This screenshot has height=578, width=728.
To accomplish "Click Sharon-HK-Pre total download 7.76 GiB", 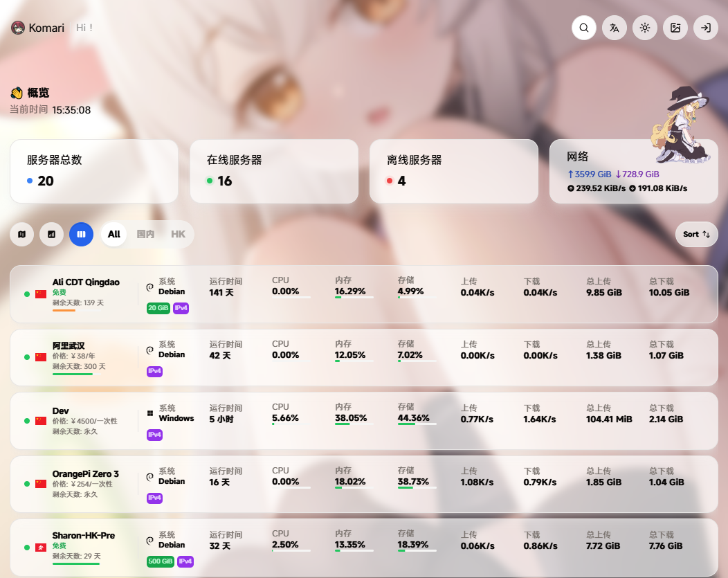I will 666,546.
